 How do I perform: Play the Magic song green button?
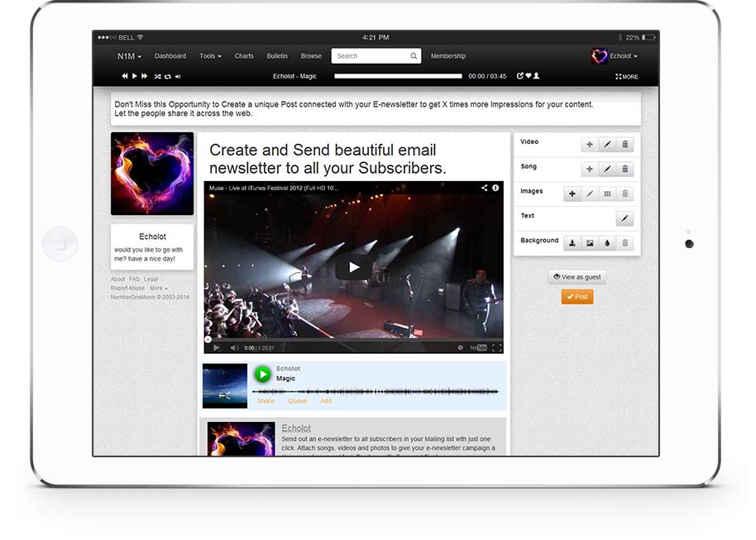point(263,374)
